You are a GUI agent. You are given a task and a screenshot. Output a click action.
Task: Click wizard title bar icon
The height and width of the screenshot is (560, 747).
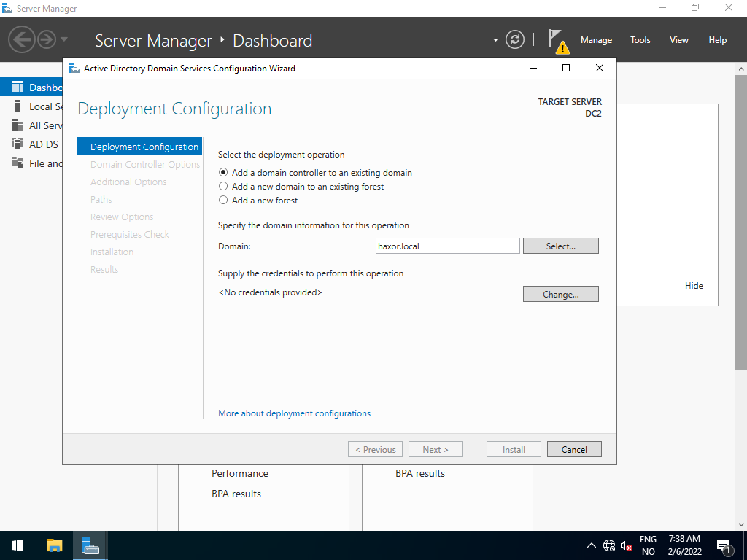(74, 68)
